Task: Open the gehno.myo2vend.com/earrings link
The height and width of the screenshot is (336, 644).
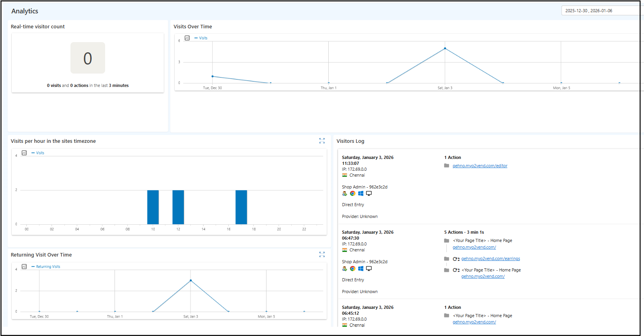Action: click(x=490, y=259)
